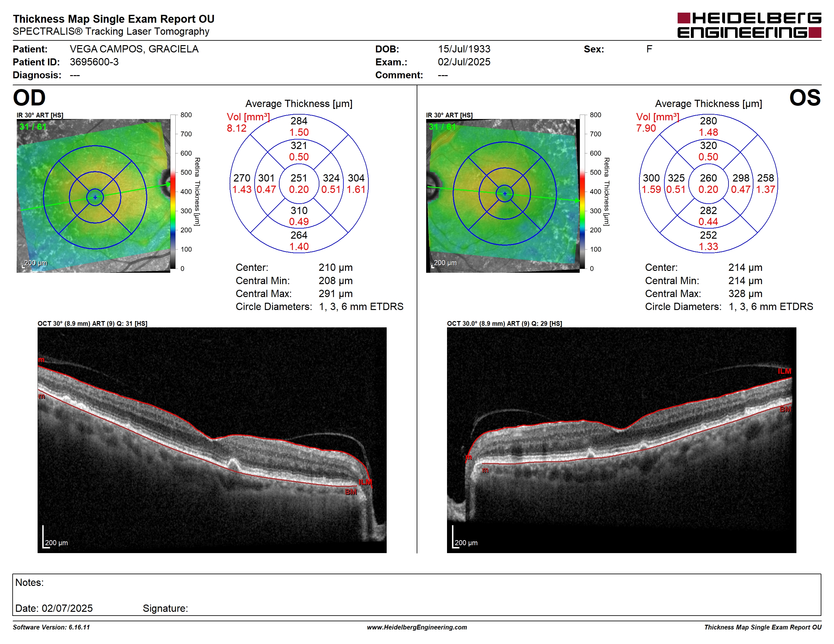Click the DOB value 15/Jul/1933
Screen dimensions: 834x644
[x=464, y=49]
